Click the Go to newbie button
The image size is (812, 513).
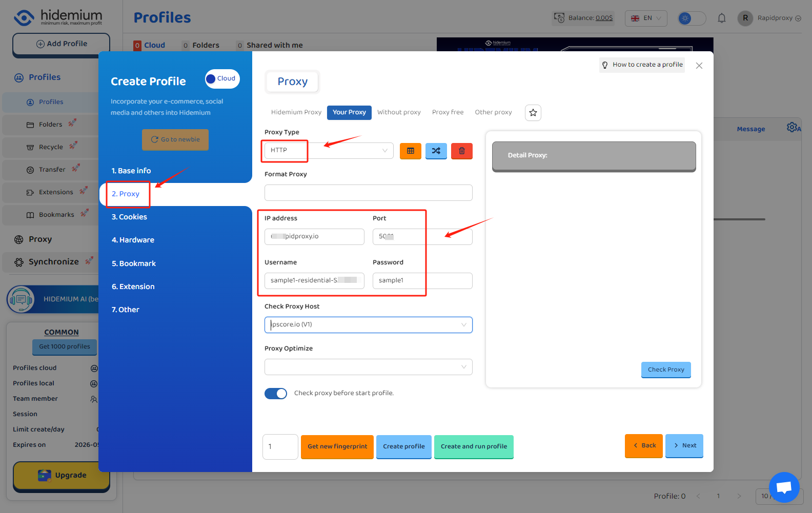[x=175, y=140]
